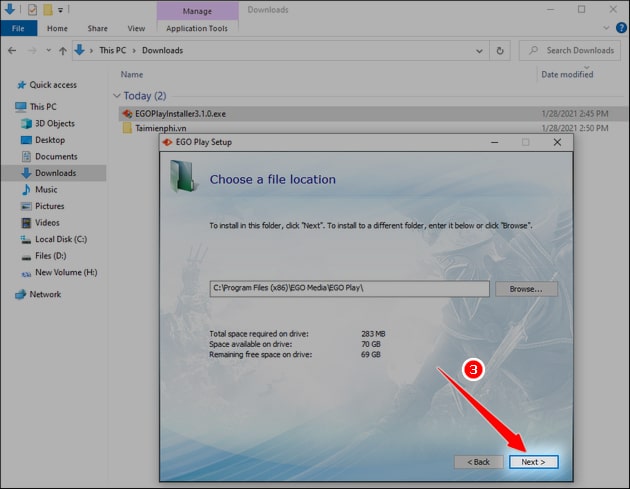Switch to the Home ribbon tab
This screenshot has height=489, width=630.
(57, 29)
